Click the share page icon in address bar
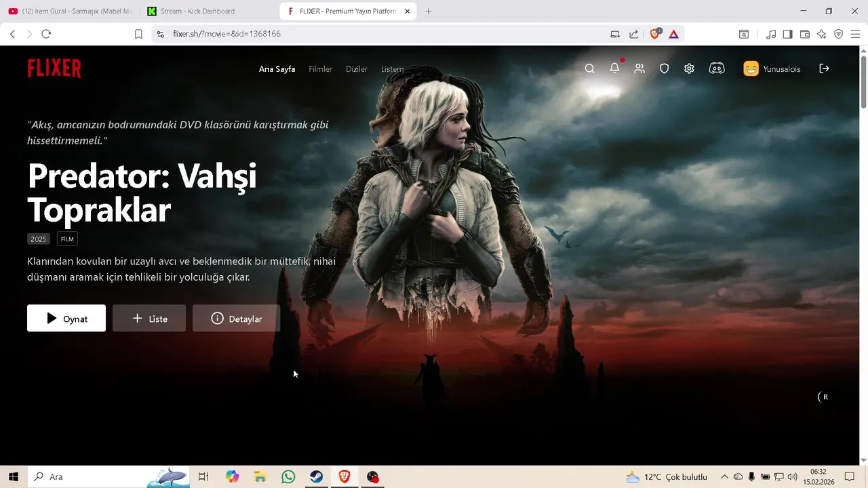 pyautogui.click(x=633, y=34)
